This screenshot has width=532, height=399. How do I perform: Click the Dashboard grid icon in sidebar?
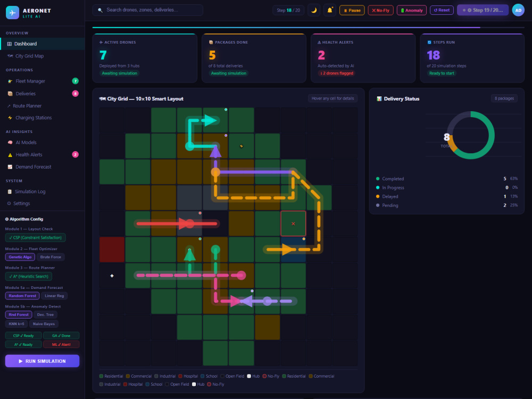point(10,44)
